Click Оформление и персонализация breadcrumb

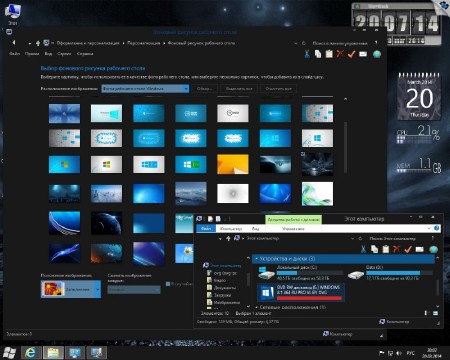tap(88, 43)
